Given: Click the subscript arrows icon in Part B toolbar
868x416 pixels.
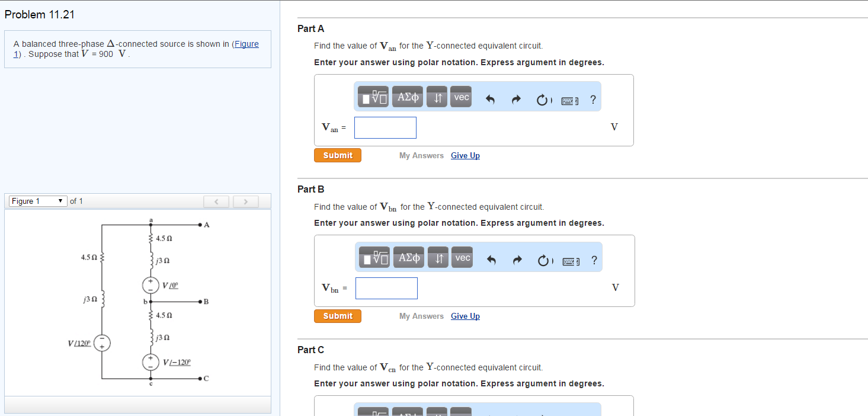Looking at the screenshot, I should pyautogui.click(x=438, y=258).
